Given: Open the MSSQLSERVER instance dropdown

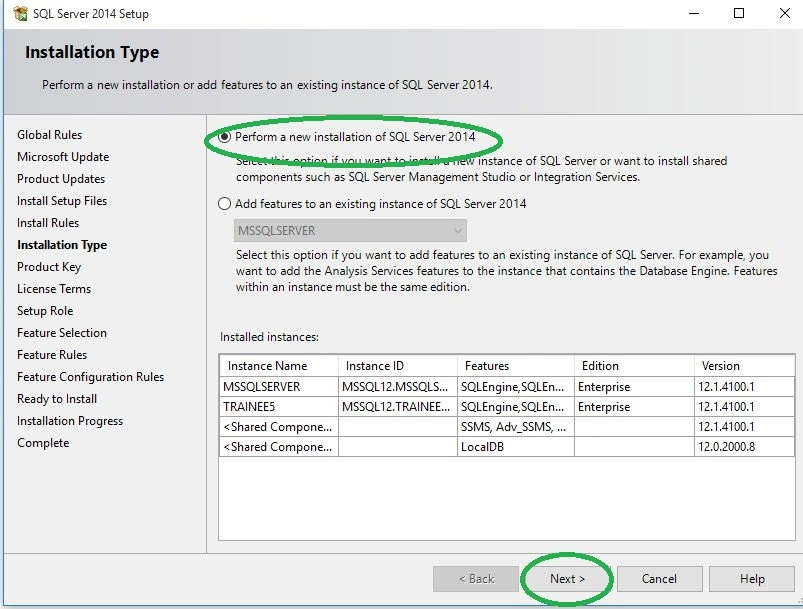Looking at the screenshot, I should pos(350,230).
